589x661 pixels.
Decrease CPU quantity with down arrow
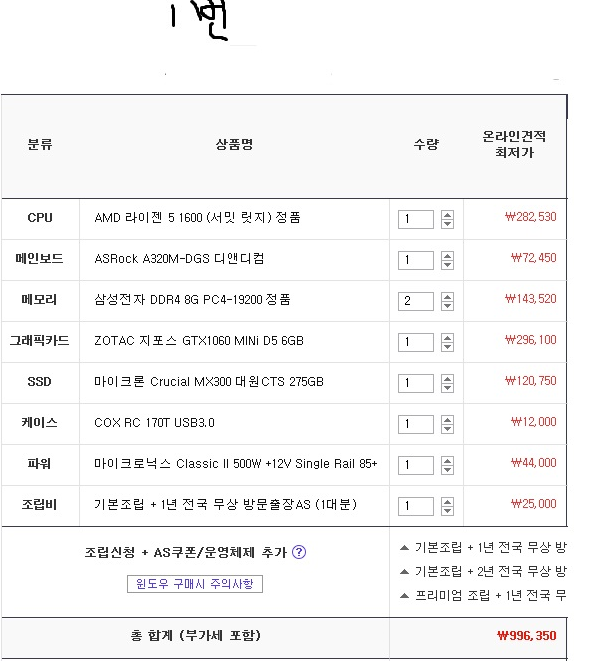[x=447, y=224]
